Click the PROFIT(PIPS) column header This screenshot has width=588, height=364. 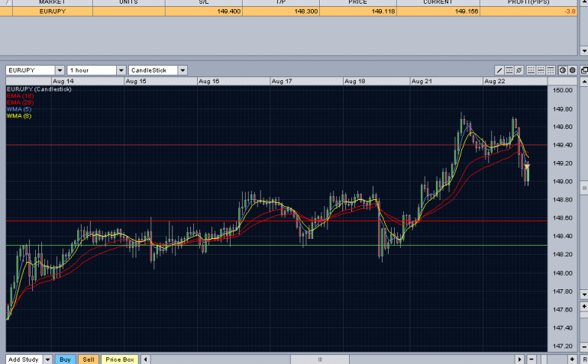[528, 2]
